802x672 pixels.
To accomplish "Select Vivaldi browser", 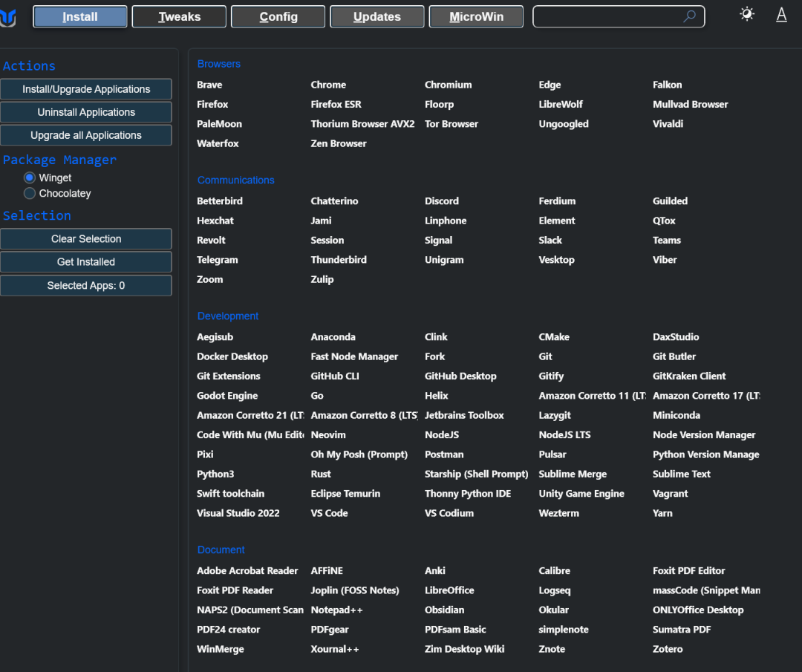I will [x=668, y=124].
